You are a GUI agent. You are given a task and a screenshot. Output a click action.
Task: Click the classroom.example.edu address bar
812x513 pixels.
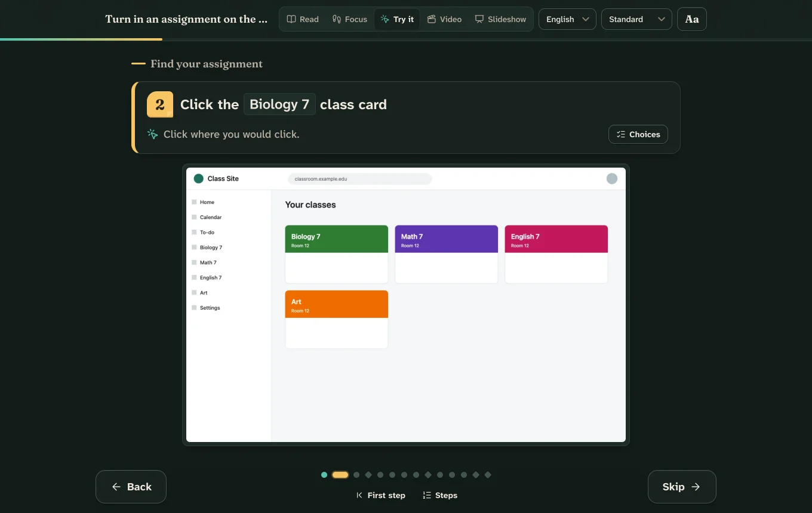click(359, 179)
